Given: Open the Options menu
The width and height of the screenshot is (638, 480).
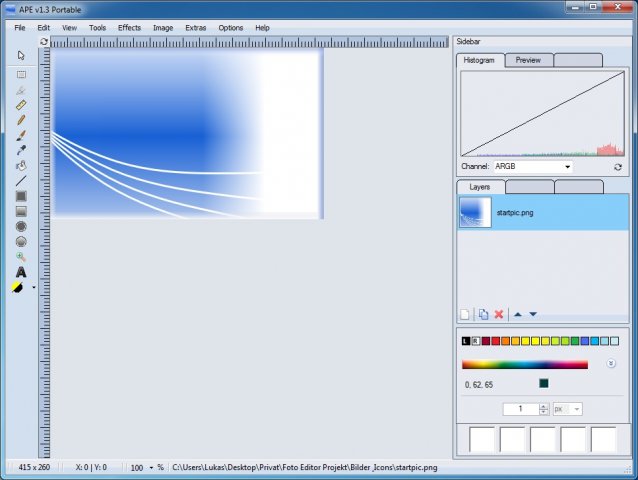Looking at the screenshot, I should click(231, 28).
